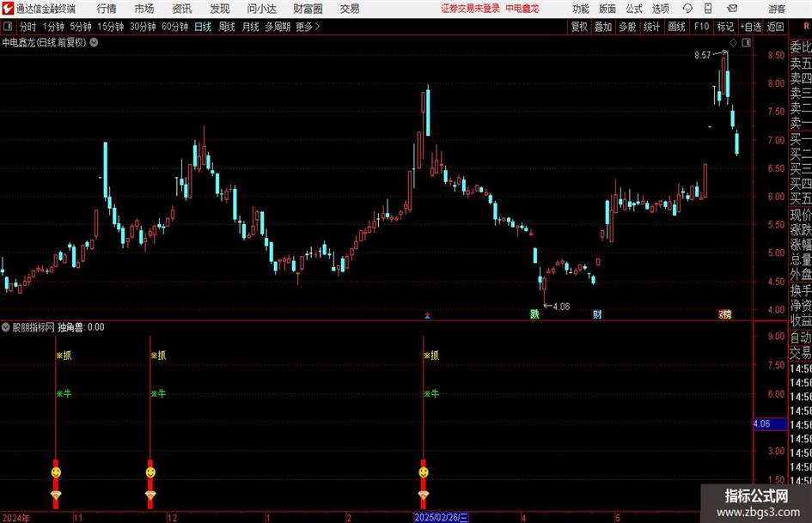Click the first diamond gem signal icon
The width and height of the screenshot is (812, 523).
pos(56,496)
